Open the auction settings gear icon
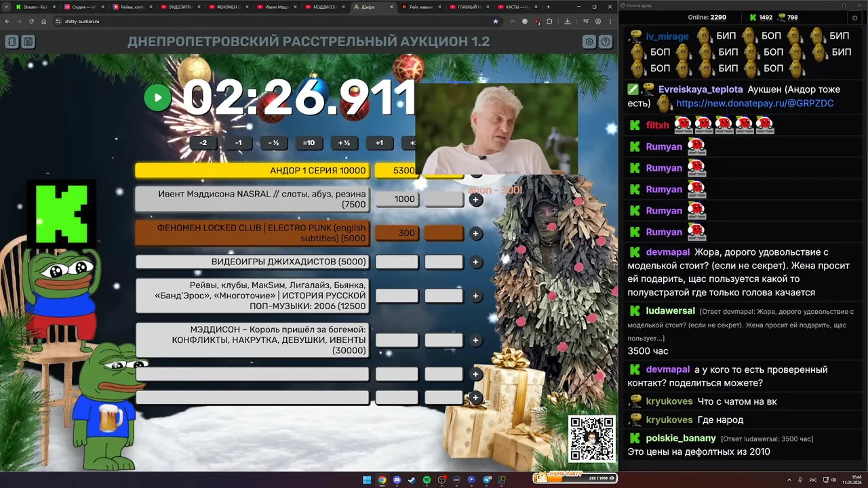This screenshot has width=868, height=488. [x=589, y=42]
